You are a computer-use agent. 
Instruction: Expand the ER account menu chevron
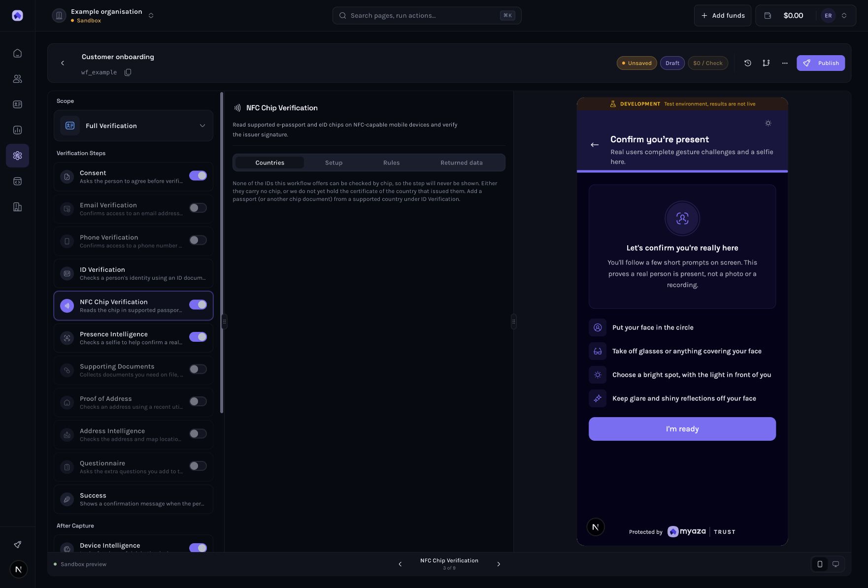(x=844, y=16)
